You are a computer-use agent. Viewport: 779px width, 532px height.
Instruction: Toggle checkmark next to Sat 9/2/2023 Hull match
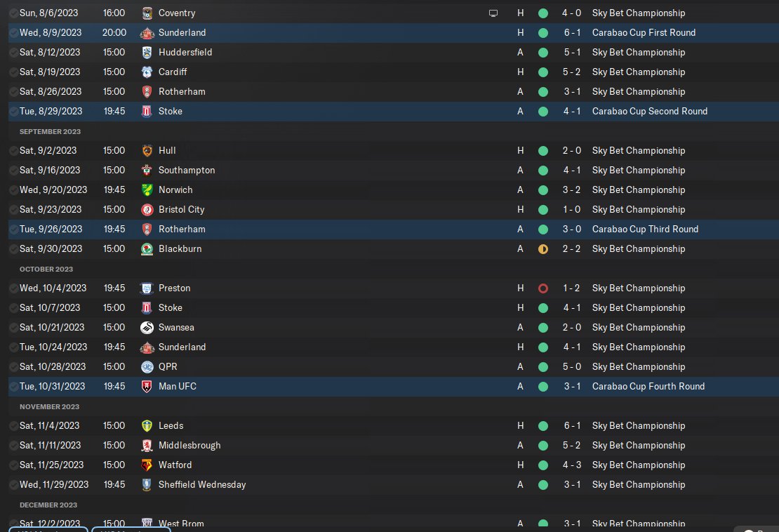point(13,150)
